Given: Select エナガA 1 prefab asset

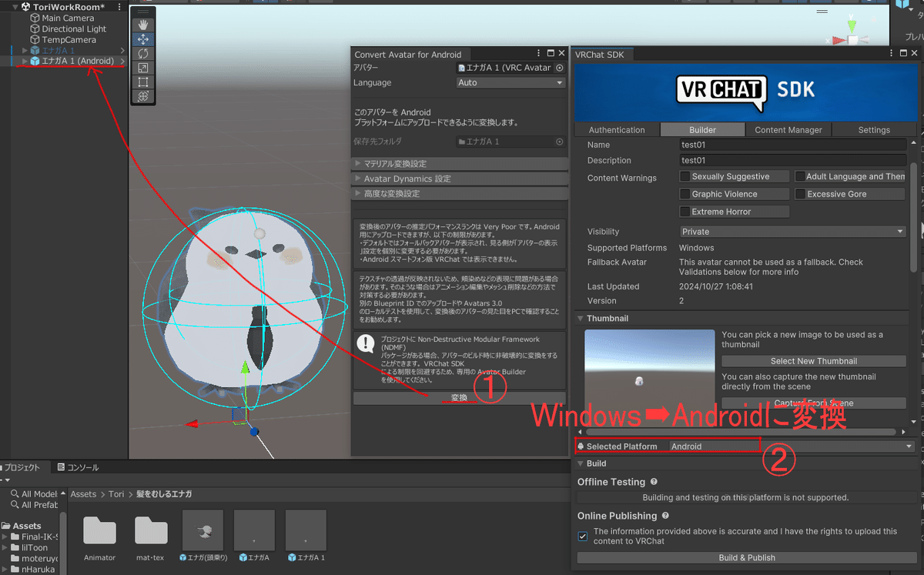Looking at the screenshot, I should click(x=306, y=537).
